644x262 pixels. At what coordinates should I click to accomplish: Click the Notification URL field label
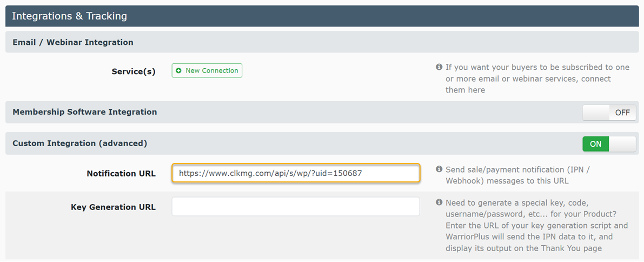click(121, 174)
